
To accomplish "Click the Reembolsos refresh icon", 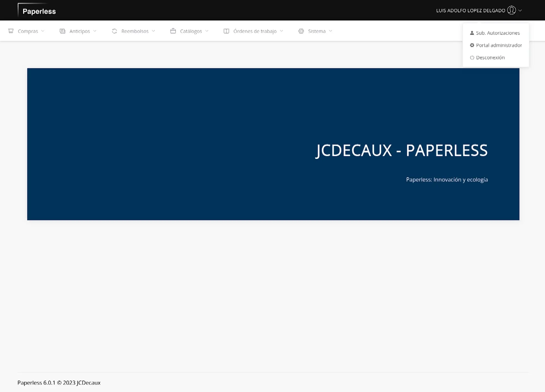I will [114, 31].
